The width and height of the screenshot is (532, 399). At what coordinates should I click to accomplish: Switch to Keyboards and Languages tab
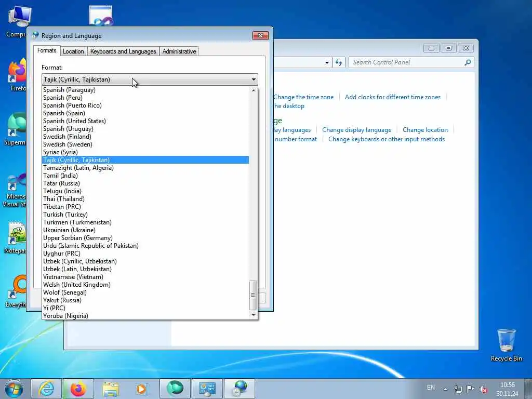pos(123,51)
